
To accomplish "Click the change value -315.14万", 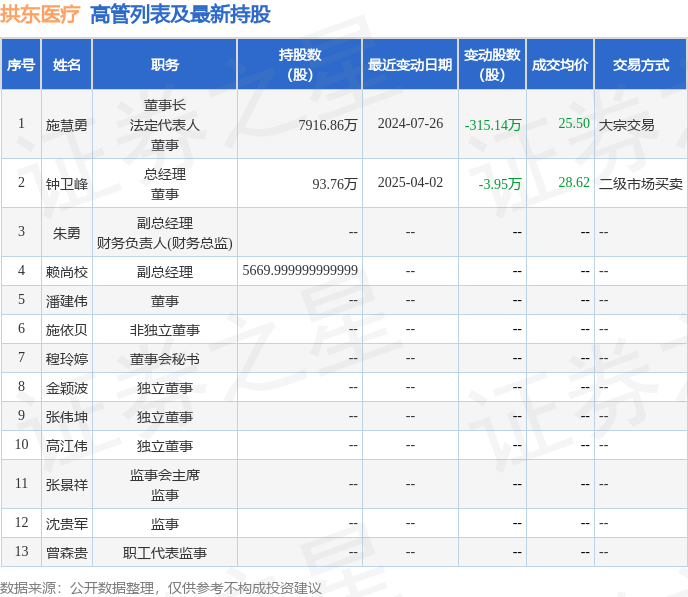I will (493, 125).
